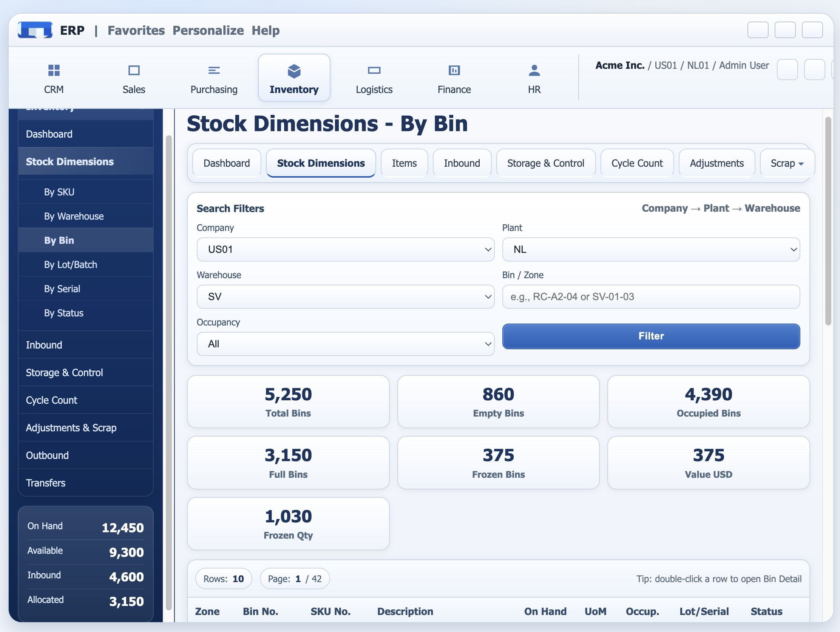840x632 pixels.
Task: Click the Warehouse breadcrumb text
Action: [772, 208]
